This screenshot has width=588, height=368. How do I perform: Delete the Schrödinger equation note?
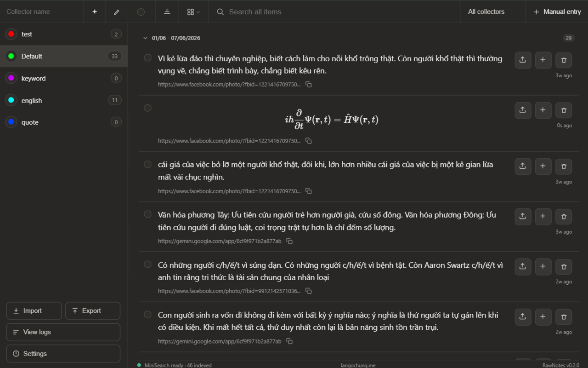564,110
